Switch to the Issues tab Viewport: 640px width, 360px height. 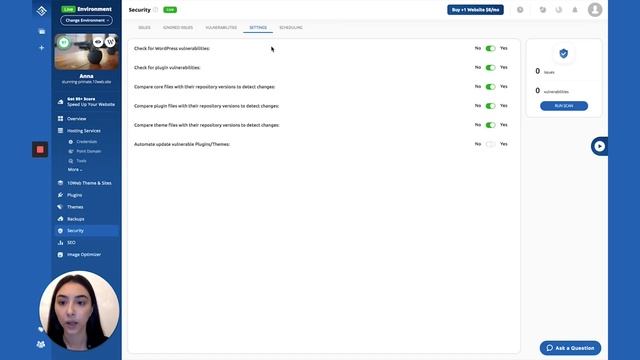coord(144,27)
